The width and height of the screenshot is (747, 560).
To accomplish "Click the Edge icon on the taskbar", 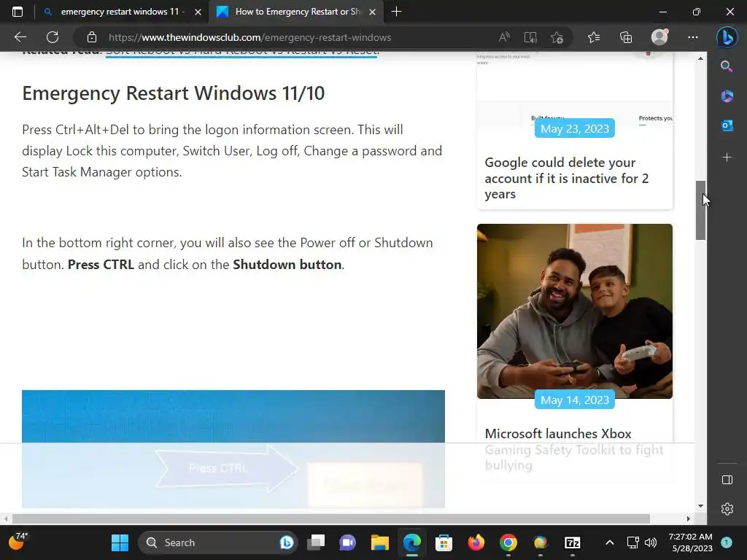I will tap(412, 542).
